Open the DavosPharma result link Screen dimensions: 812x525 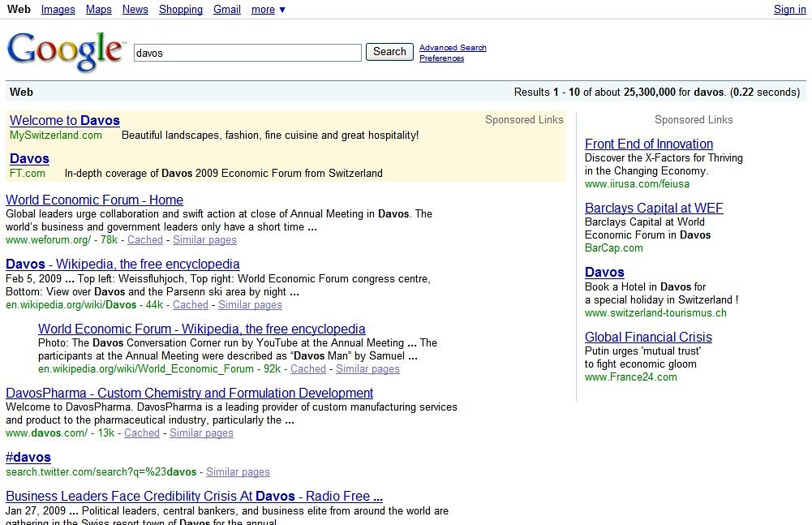coord(190,393)
